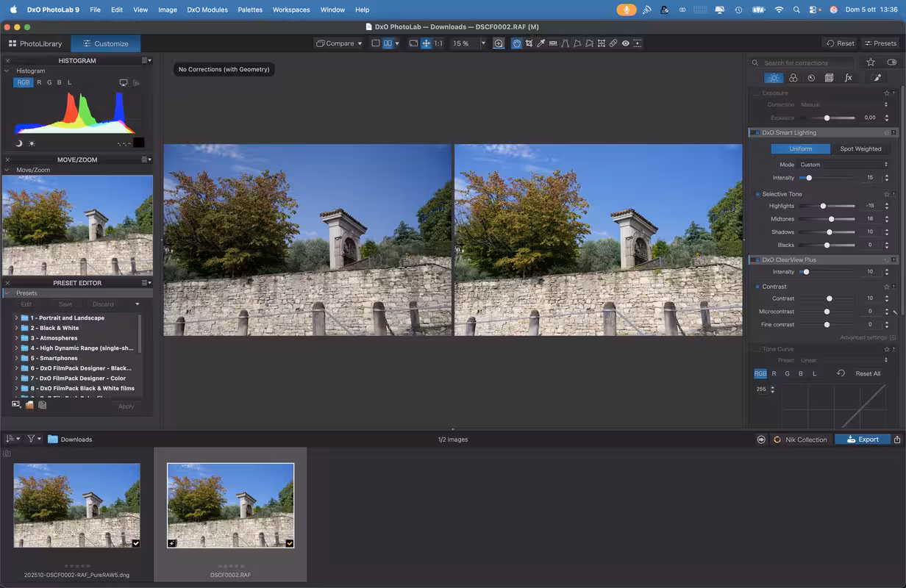906x588 pixels.
Task: Open the Local Adjustments brush palette tab
Action: pyautogui.click(x=877, y=77)
